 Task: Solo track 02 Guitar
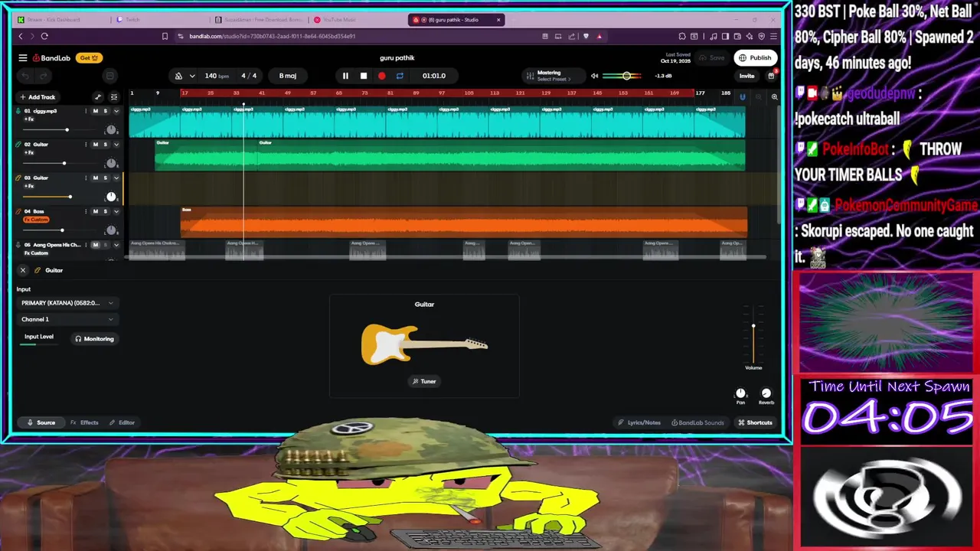[106, 145]
